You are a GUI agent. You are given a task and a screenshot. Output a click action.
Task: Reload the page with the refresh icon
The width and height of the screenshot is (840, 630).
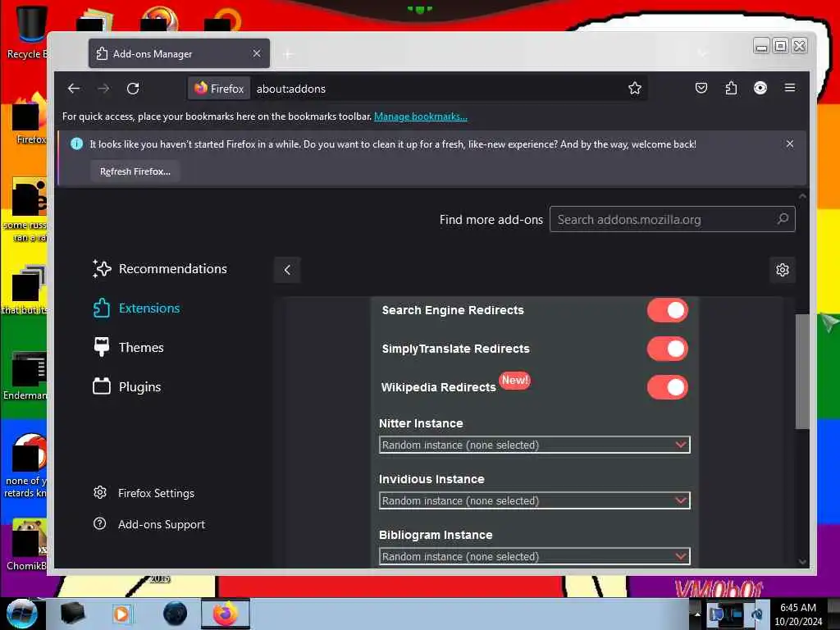pos(133,89)
